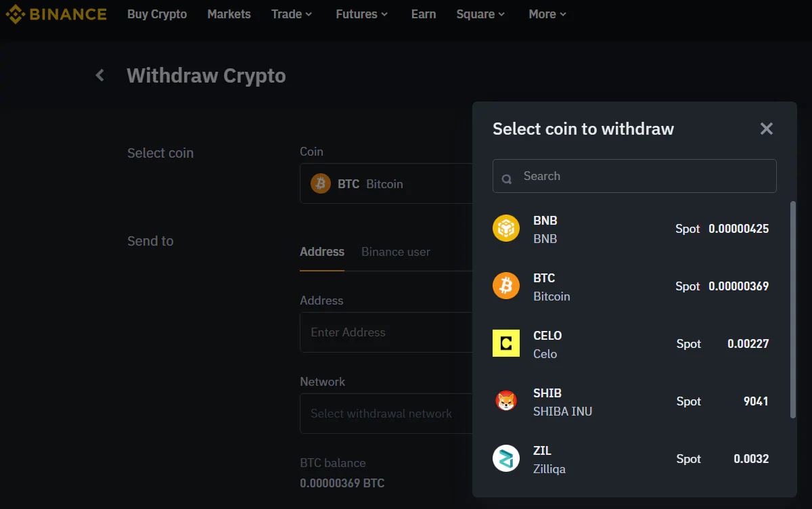The image size is (812, 509).
Task: Switch to the Binance user tab
Action: coord(396,252)
